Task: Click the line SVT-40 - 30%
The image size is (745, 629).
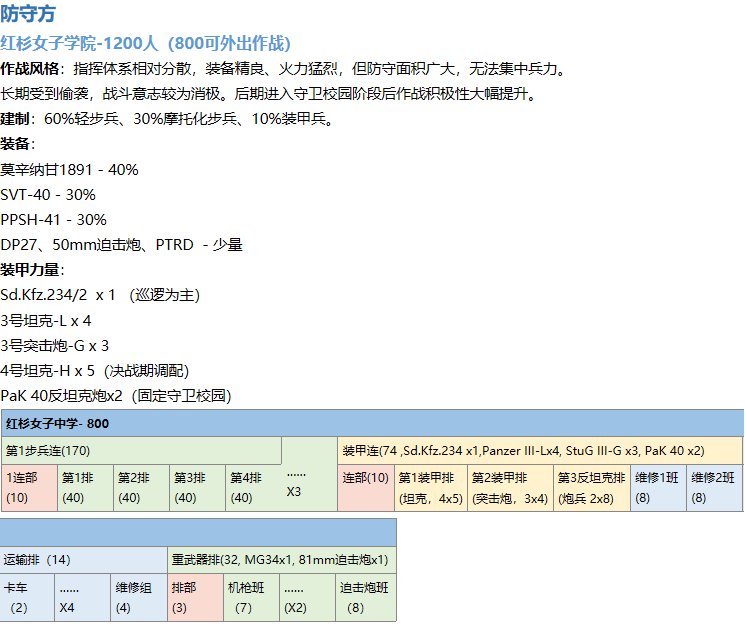Action: (48, 195)
